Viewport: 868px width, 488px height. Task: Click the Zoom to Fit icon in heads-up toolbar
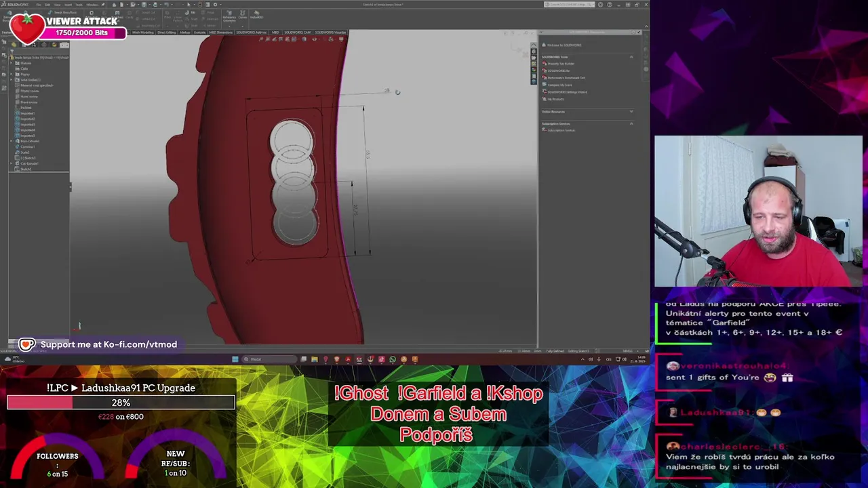pyautogui.click(x=261, y=39)
